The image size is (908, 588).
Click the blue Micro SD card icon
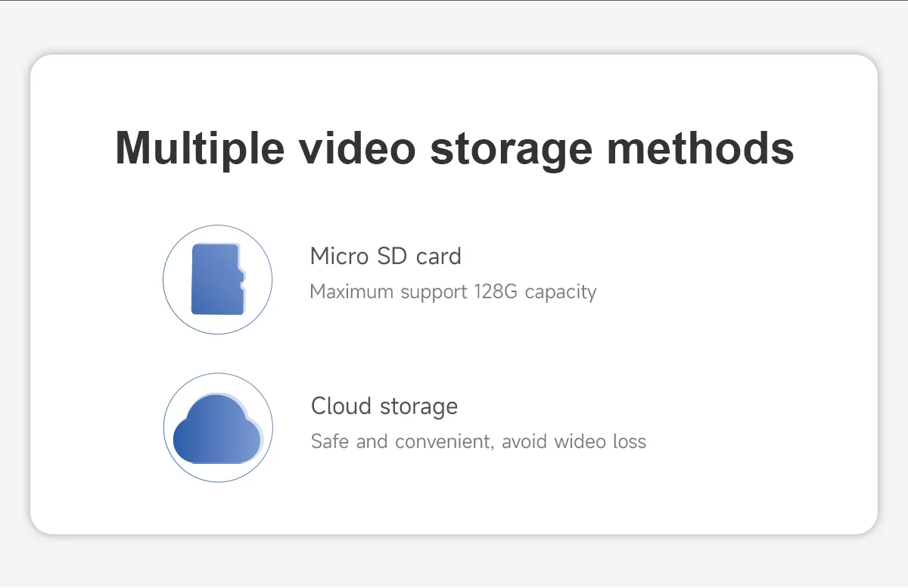[218, 279]
